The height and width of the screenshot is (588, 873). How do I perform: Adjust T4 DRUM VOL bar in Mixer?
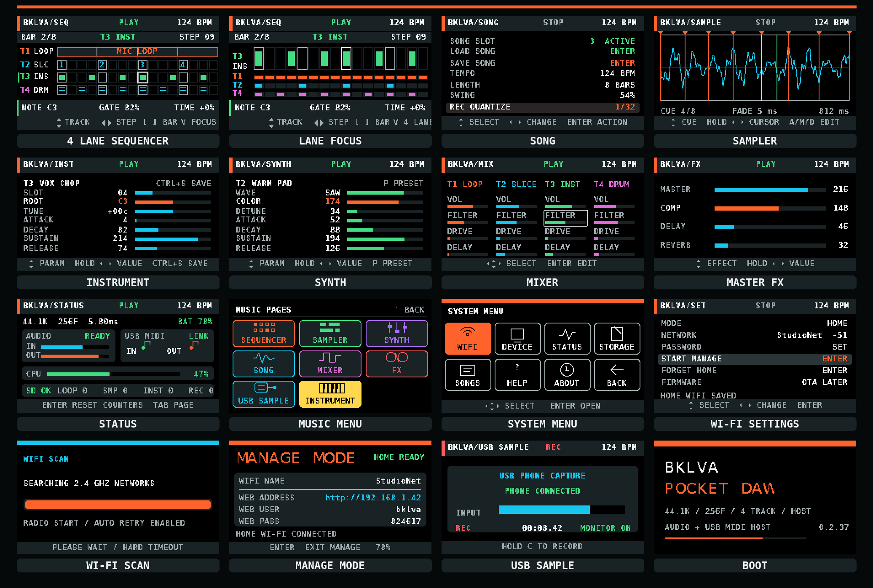[x=614, y=206]
